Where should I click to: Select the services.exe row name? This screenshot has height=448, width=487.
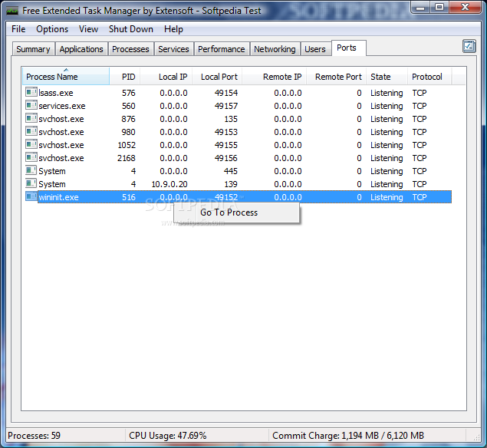pyautogui.click(x=62, y=106)
